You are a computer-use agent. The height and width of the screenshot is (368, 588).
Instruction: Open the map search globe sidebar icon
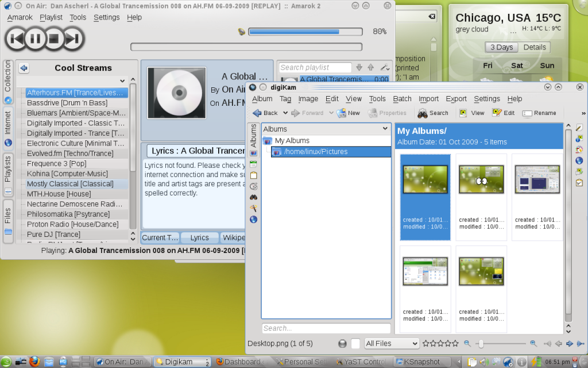pyautogui.click(x=253, y=220)
